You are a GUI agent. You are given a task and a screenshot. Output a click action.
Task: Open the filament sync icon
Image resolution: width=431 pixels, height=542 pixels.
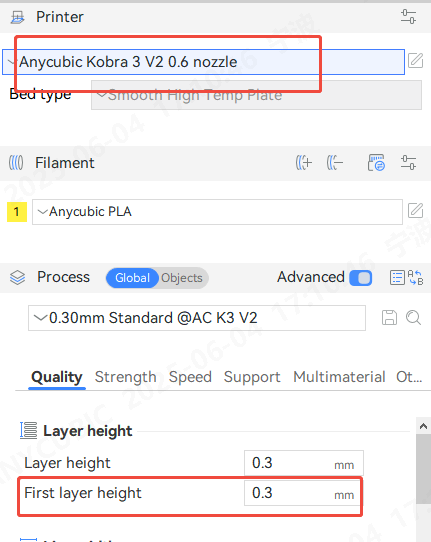376,163
